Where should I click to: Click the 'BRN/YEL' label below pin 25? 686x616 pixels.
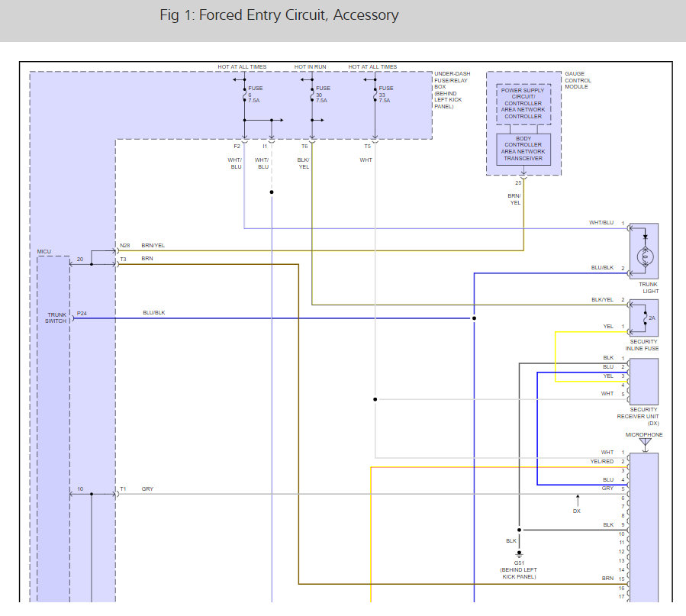(514, 199)
